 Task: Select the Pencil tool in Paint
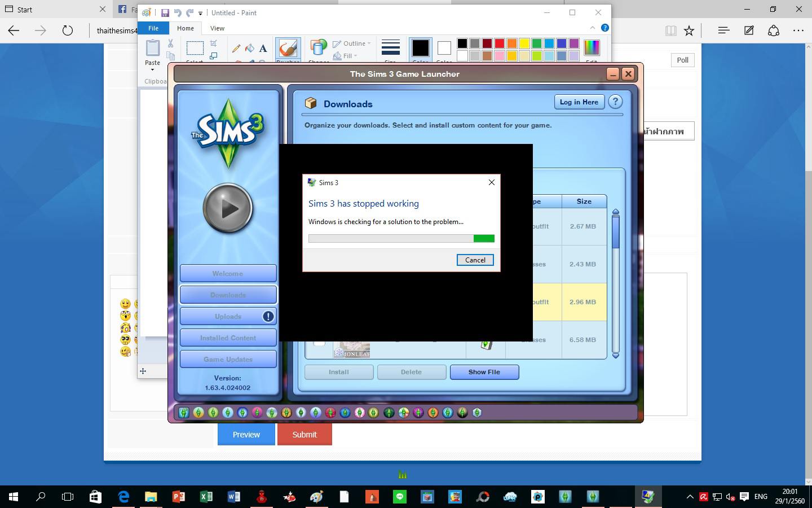point(236,49)
